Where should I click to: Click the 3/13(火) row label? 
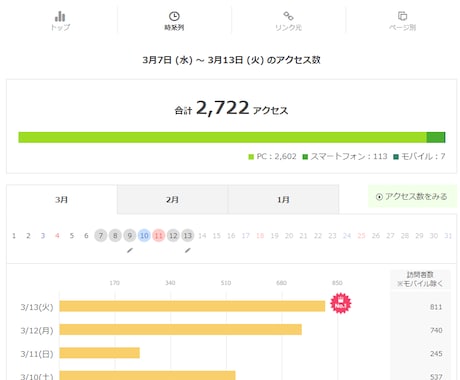tap(37, 307)
